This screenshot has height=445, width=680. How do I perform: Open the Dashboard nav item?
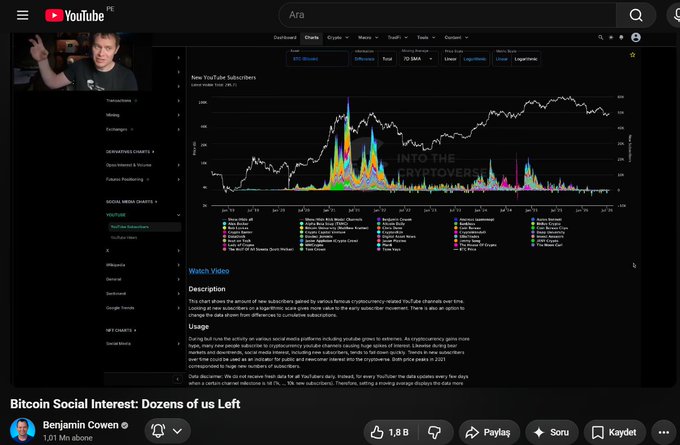pyautogui.click(x=285, y=38)
